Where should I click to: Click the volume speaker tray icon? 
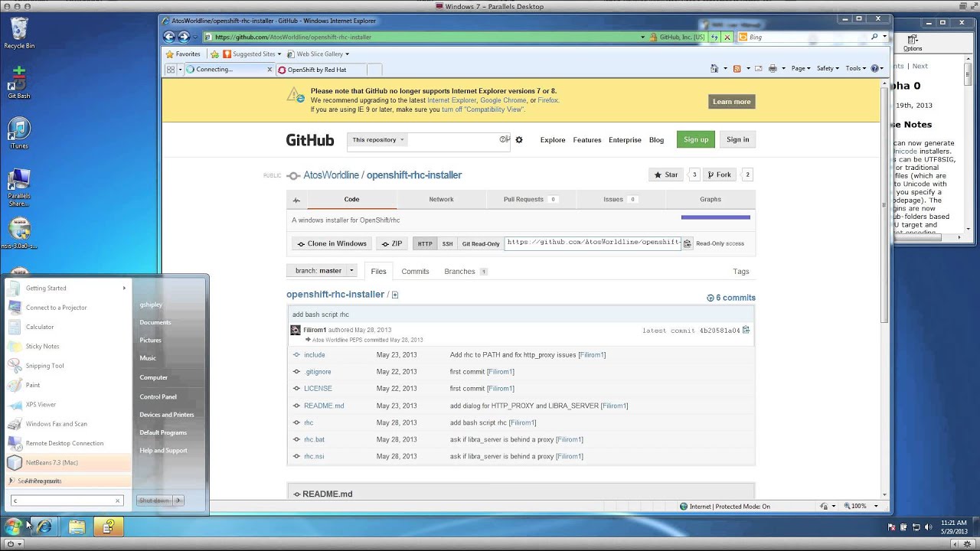[x=929, y=527]
